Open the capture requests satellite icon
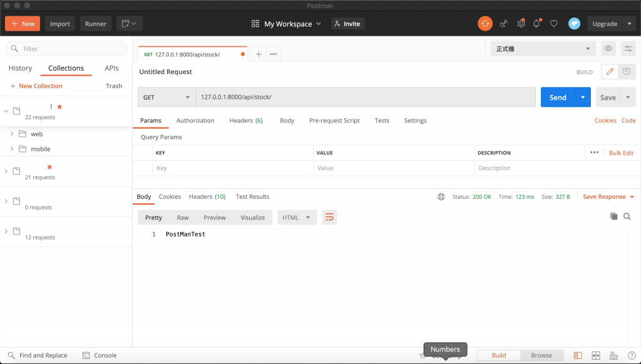 click(x=504, y=24)
